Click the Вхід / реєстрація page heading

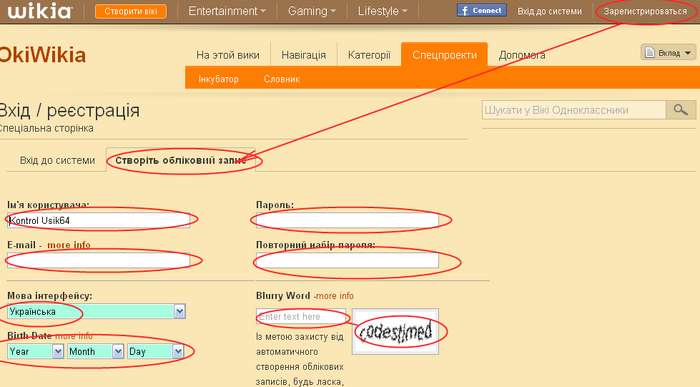(x=70, y=110)
